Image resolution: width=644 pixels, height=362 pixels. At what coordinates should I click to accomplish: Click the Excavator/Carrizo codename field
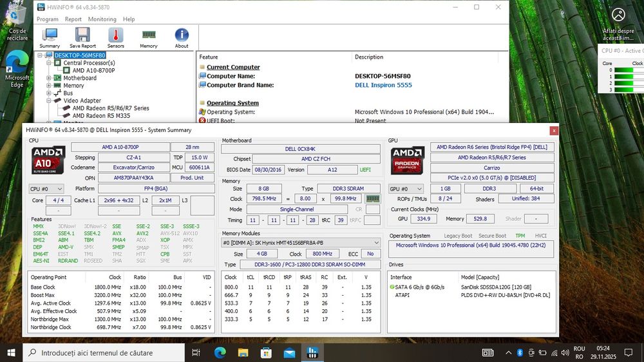(133, 167)
